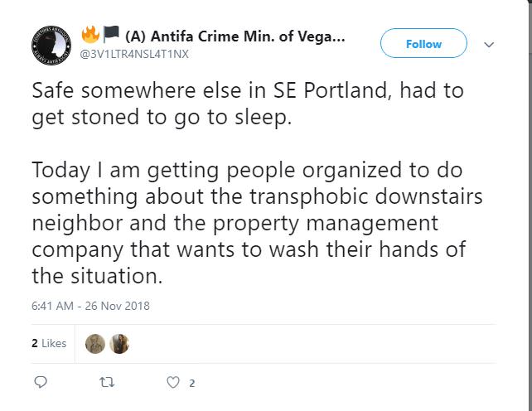
Task: Click the like count number beside heart
Action: pos(192,383)
